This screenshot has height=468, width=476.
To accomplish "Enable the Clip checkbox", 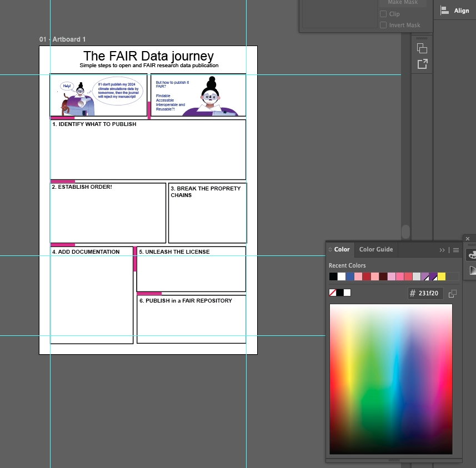I will tap(383, 14).
